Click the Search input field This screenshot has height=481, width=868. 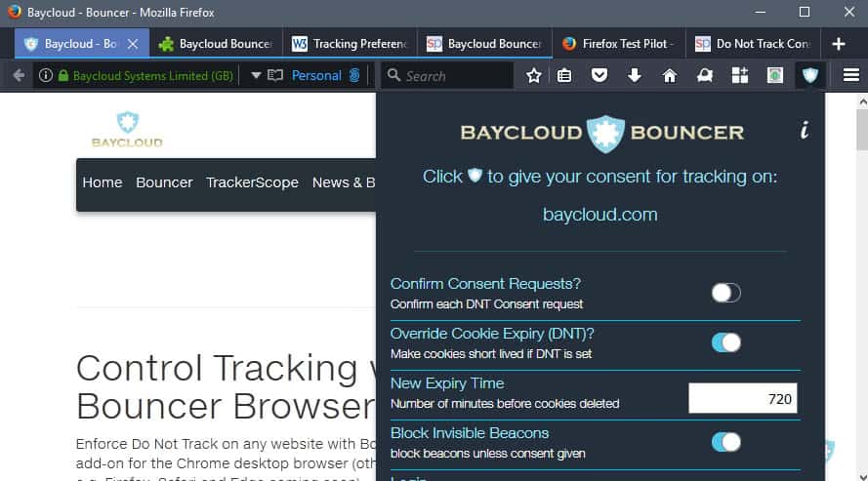pyautogui.click(x=447, y=76)
